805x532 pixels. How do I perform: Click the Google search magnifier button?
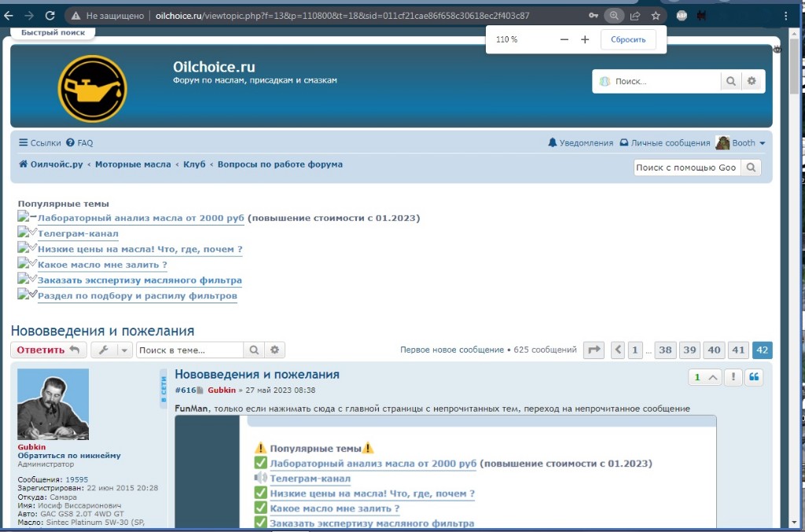(x=751, y=167)
